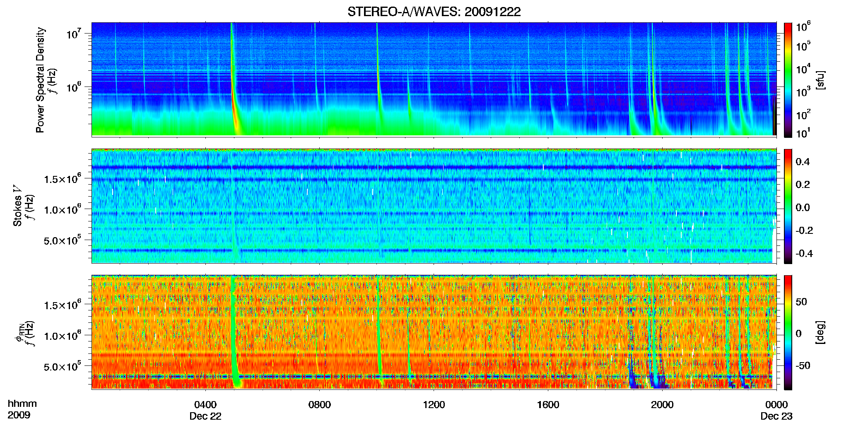Click inside the Power Spectral Density spectrogram
The height and width of the screenshot is (447, 868).
pos(434,79)
